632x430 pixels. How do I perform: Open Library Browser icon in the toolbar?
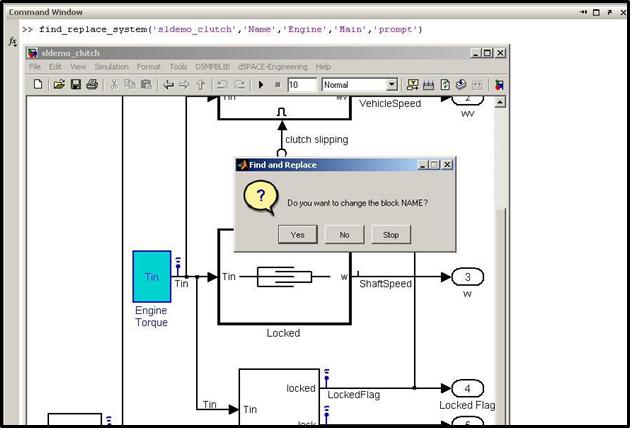(x=499, y=85)
